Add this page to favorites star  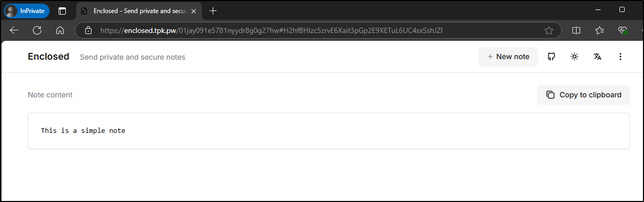point(549,30)
